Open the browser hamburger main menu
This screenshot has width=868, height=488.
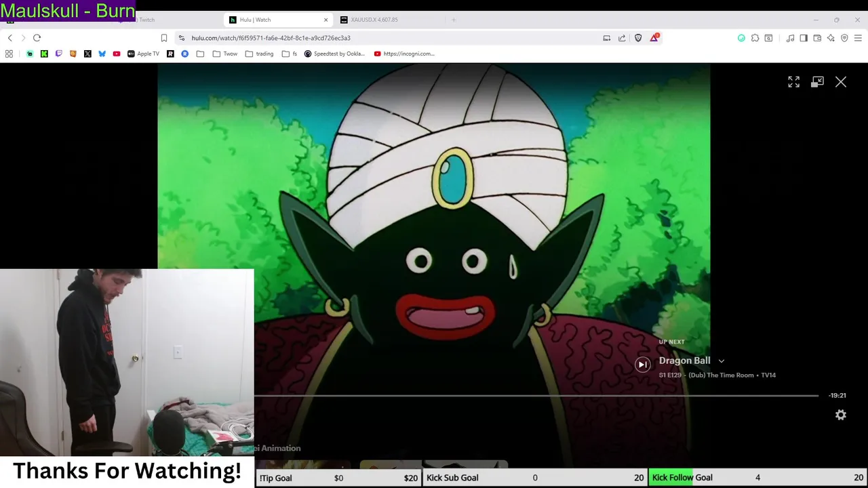click(x=858, y=38)
